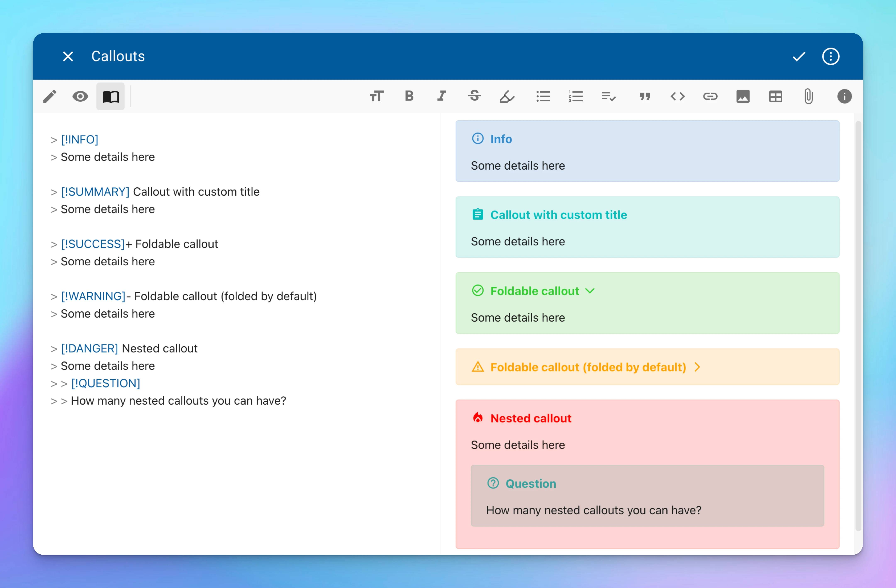Click the 'Question' nested callout heading
The height and width of the screenshot is (588, 896).
coord(531,484)
